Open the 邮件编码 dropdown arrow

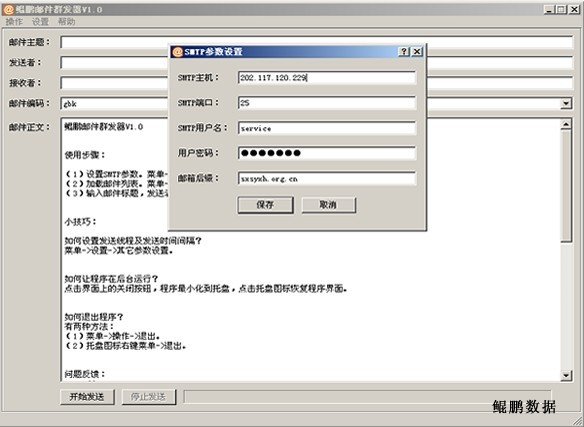tap(566, 103)
